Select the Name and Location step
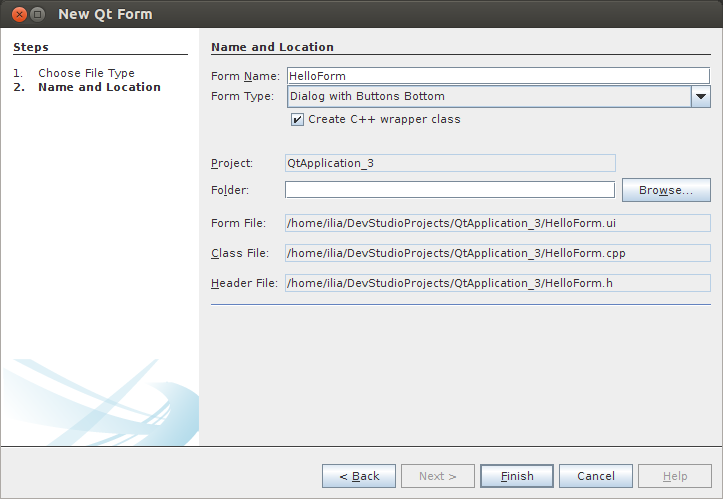This screenshot has height=499, width=723. (x=99, y=87)
